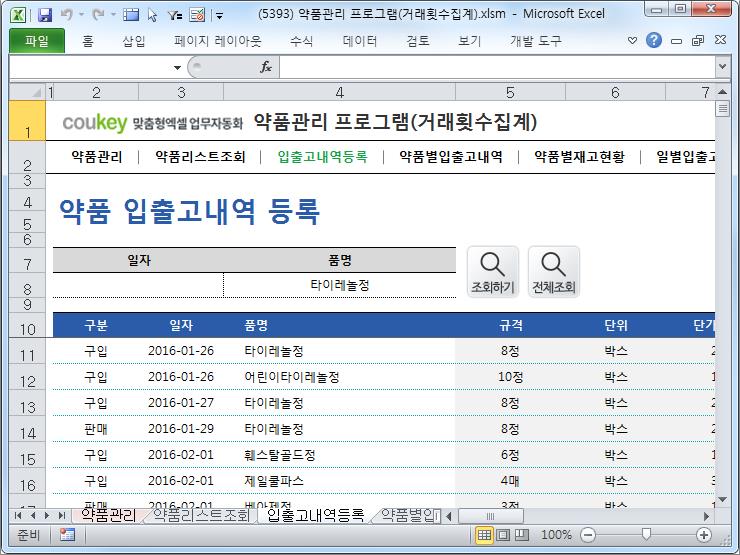Click the 100% zoom level indicator
740x555 pixels.
tap(556, 535)
